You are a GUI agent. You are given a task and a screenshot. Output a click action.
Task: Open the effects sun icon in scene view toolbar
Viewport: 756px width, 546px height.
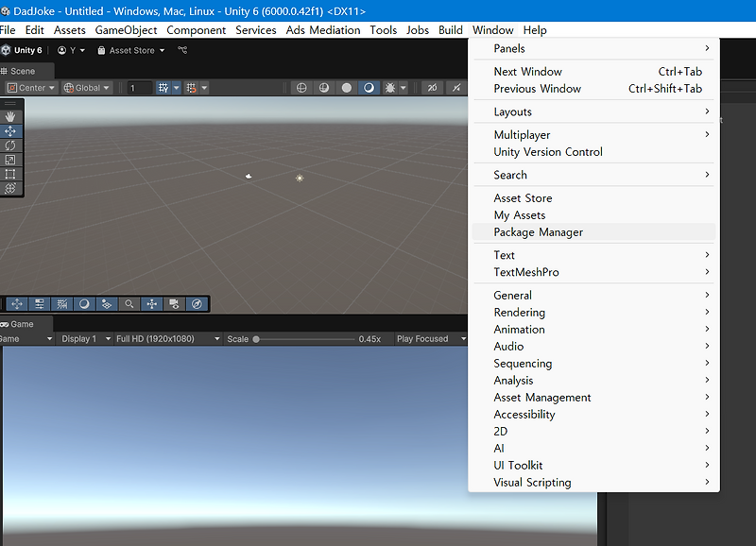391,87
